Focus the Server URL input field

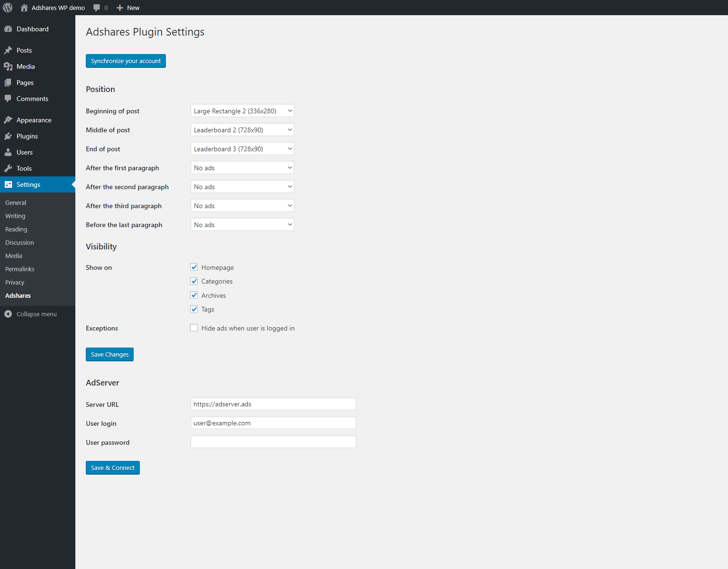click(273, 404)
